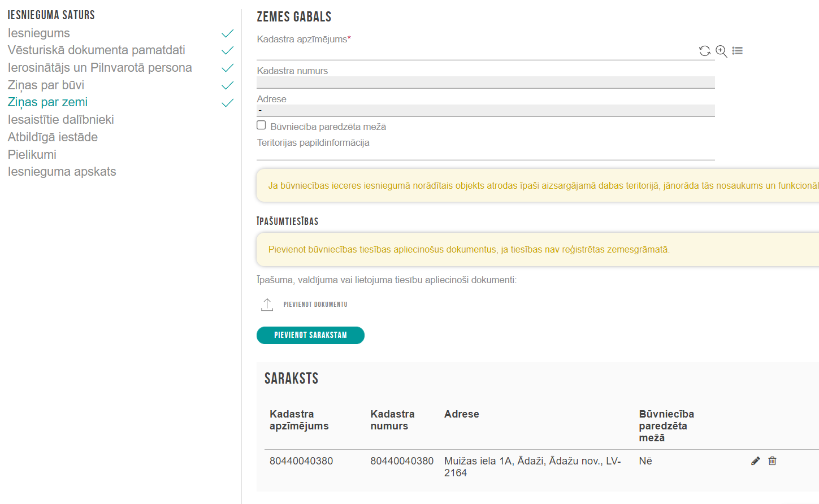Click the Kadastra apzīmējums column header
819x504 pixels.
point(299,420)
